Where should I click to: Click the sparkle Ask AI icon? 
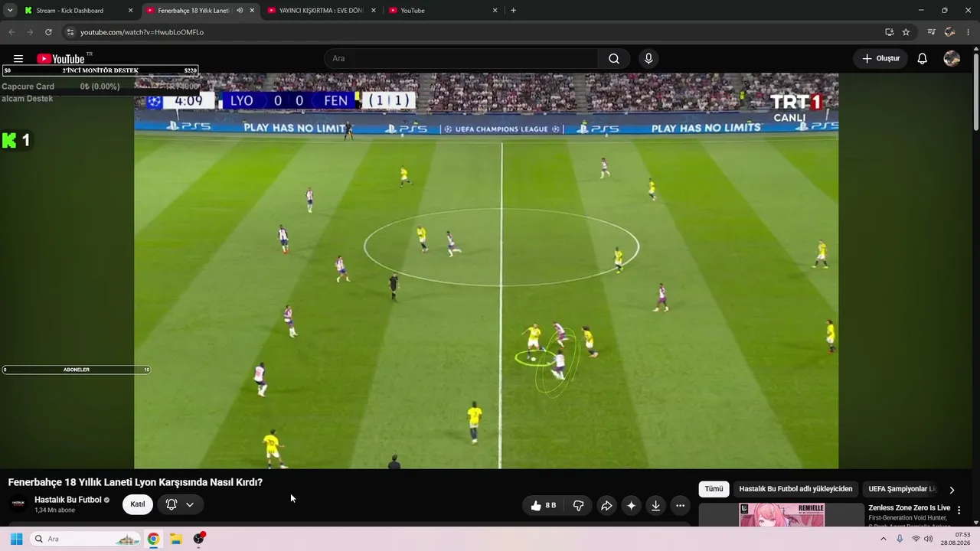coord(631,505)
